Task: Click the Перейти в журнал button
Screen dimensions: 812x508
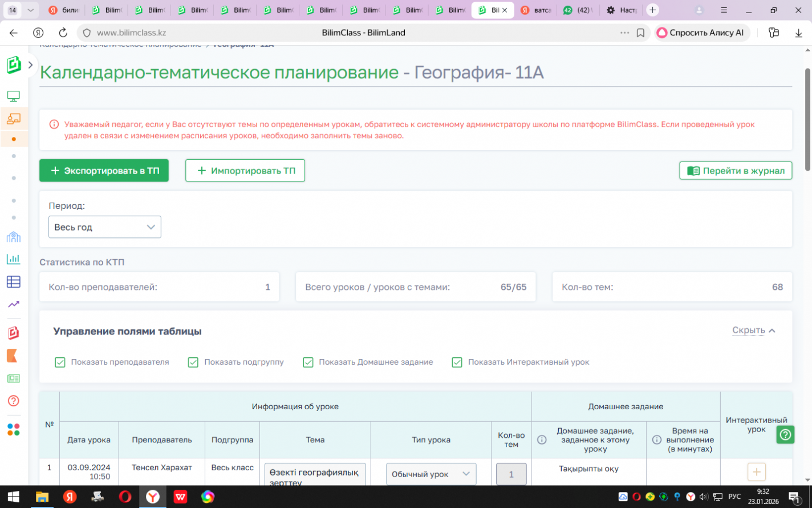Action: (736, 171)
